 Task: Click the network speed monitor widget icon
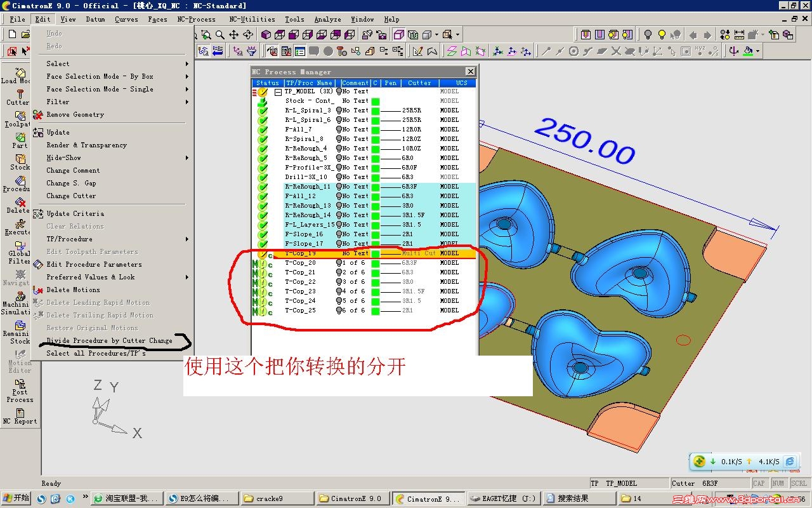[x=699, y=462]
